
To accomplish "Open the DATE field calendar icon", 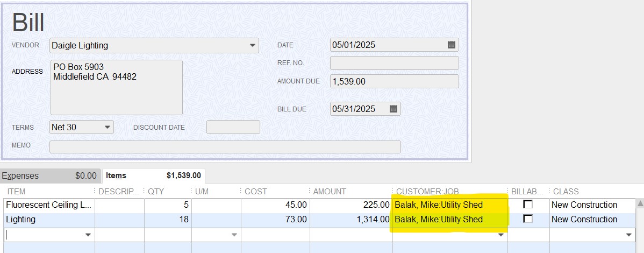I will pyautogui.click(x=452, y=45).
